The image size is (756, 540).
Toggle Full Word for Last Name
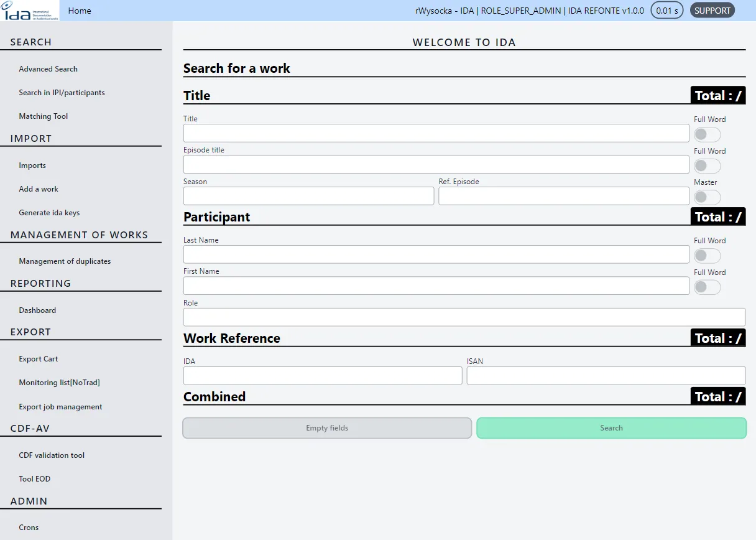click(x=707, y=256)
